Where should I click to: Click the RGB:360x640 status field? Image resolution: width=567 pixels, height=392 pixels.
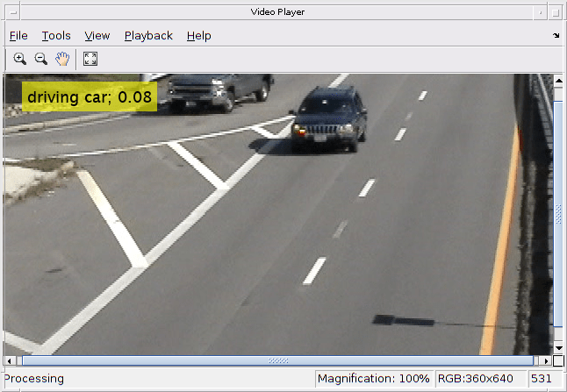coord(475,379)
